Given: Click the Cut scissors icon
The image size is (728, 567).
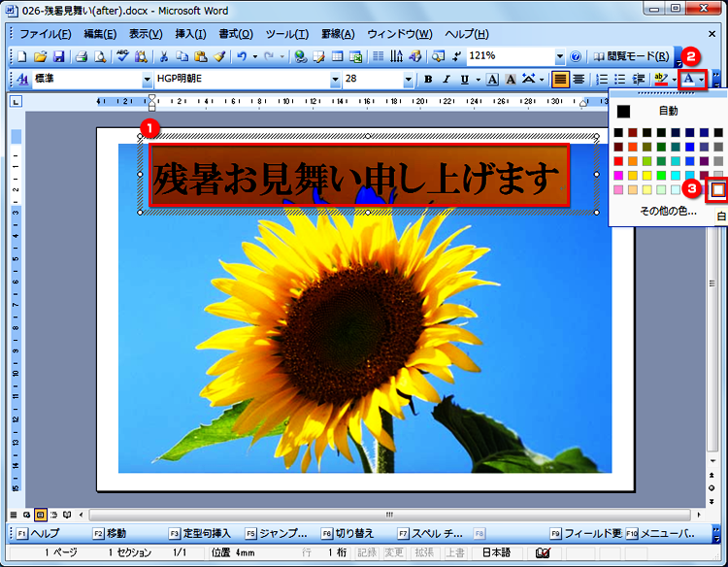Looking at the screenshot, I should 163,56.
